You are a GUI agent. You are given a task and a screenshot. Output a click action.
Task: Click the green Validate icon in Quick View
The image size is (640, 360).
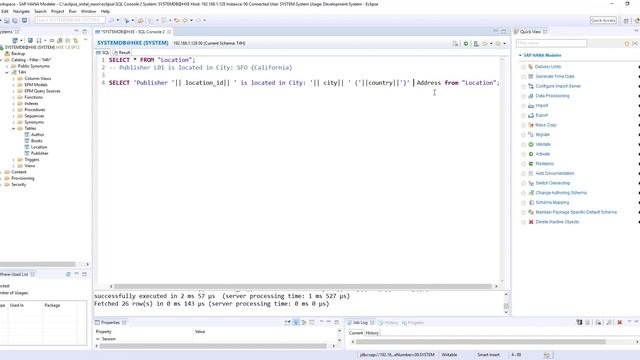pos(531,144)
